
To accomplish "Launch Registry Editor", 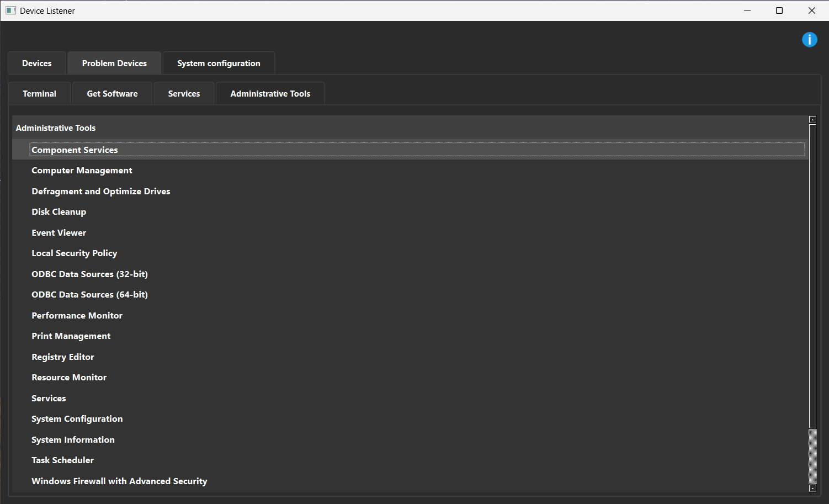I will (62, 357).
